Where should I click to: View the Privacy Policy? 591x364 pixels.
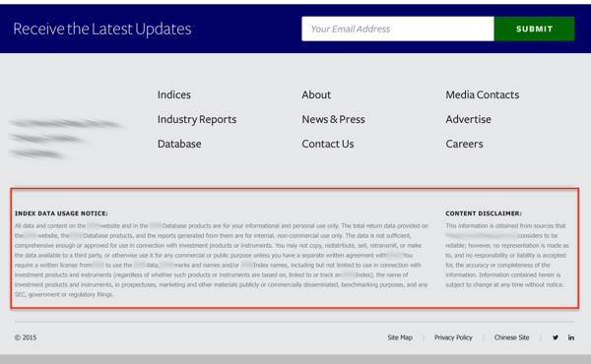point(453,337)
